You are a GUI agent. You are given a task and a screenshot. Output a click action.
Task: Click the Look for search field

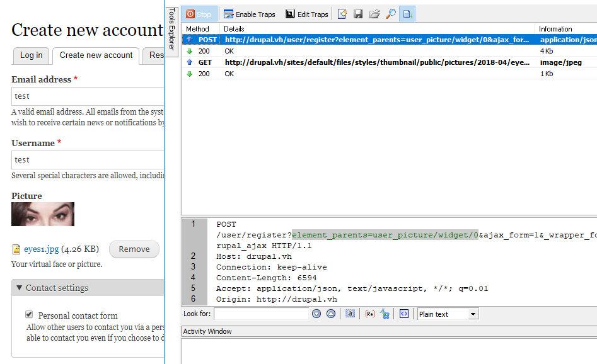click(x=261, y=314)
